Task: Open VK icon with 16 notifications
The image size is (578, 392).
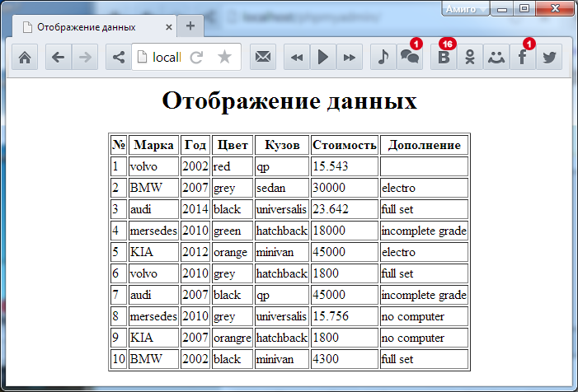Action: (444, 58)
